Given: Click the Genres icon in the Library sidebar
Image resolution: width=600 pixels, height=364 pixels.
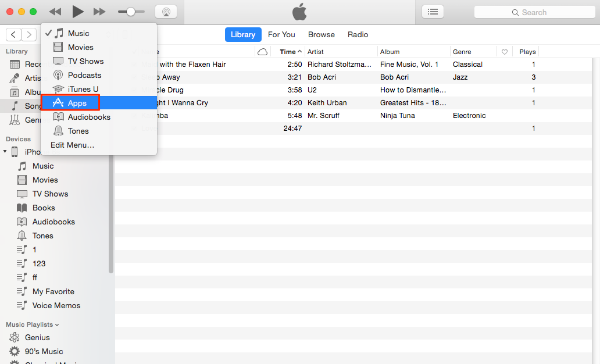Looking at the screenshot, I should [15, 120].
